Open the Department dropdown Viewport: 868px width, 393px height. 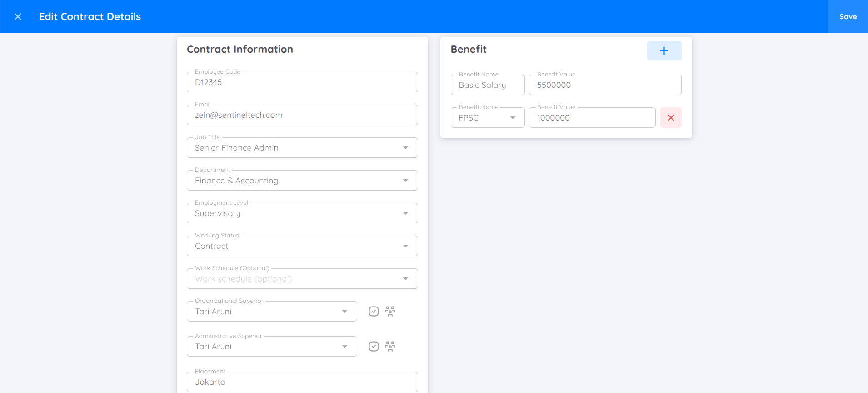click(x=405, y=181)
